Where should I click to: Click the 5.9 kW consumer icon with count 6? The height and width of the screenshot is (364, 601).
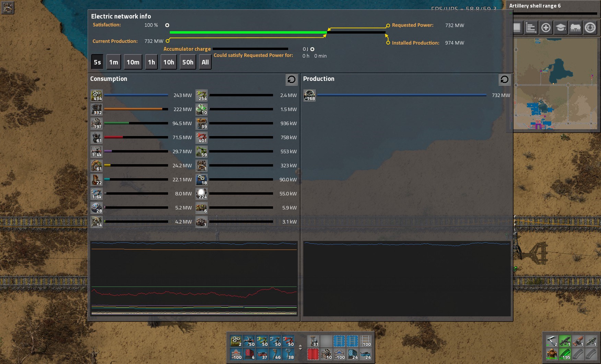click(201, 208)
